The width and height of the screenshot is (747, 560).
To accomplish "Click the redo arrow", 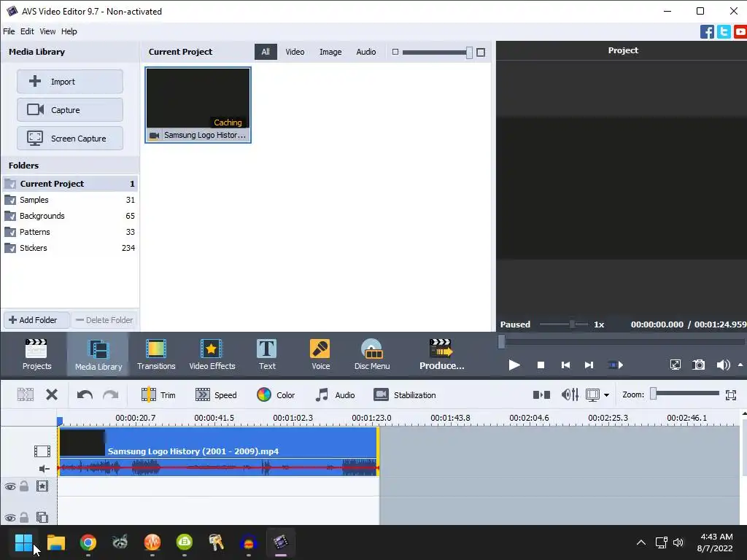I will [111, 394].
